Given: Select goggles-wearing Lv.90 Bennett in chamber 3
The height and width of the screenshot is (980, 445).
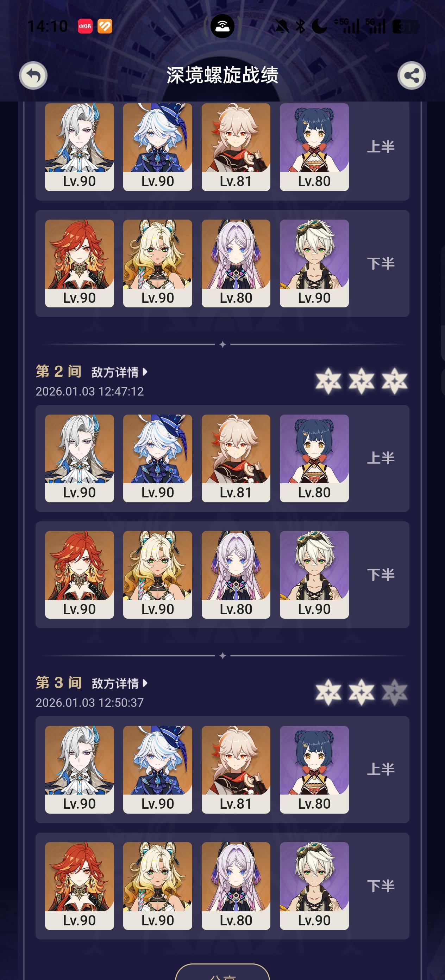Looking at the screenshot, I should tap(314, 886).
